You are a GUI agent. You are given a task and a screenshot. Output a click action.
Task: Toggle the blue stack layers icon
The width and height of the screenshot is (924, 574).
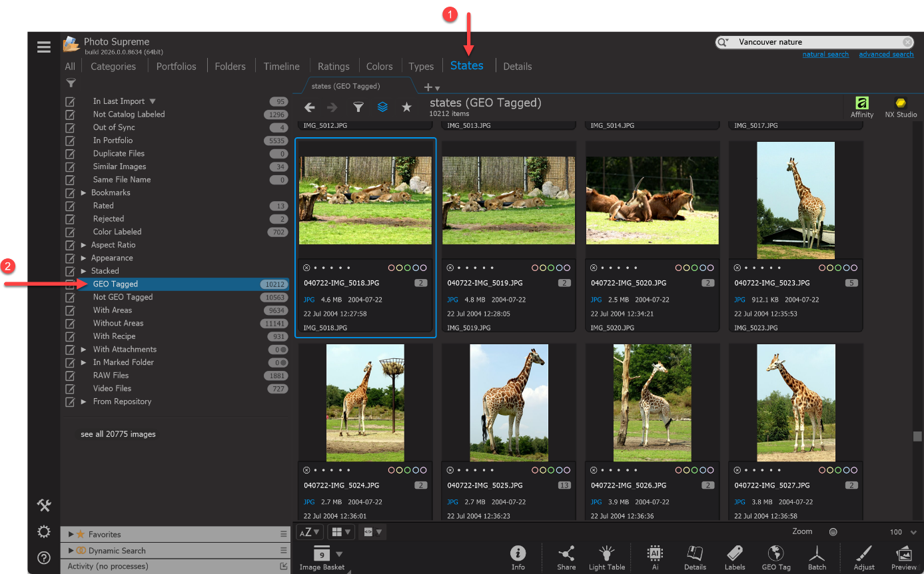point(382,107)
